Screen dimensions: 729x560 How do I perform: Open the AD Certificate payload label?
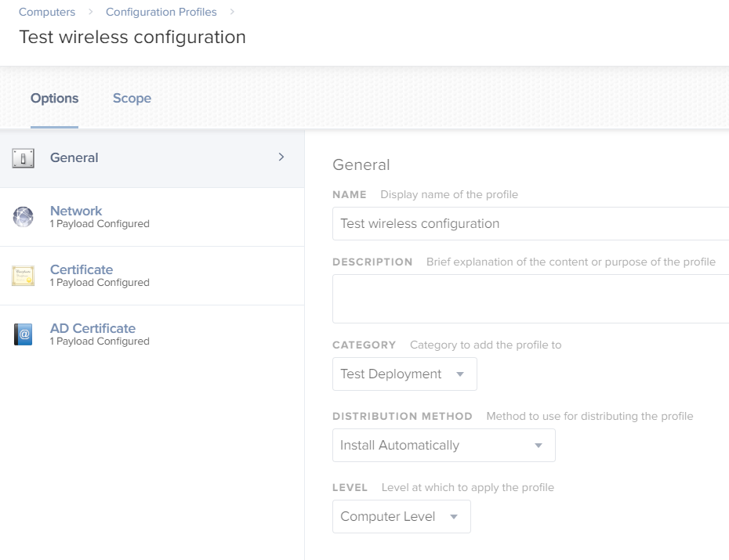[92, 328]
